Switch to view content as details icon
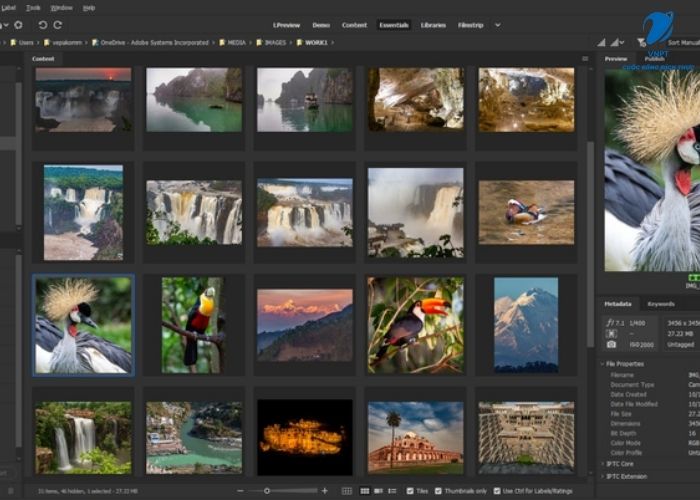Viewport: 700px width, 500px height. pyautogui.click(x=379, y=491)
